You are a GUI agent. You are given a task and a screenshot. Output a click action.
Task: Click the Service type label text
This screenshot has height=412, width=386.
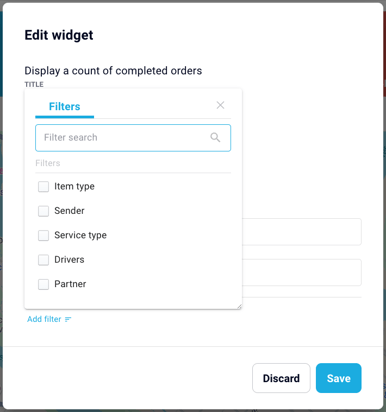pos(80,235)
